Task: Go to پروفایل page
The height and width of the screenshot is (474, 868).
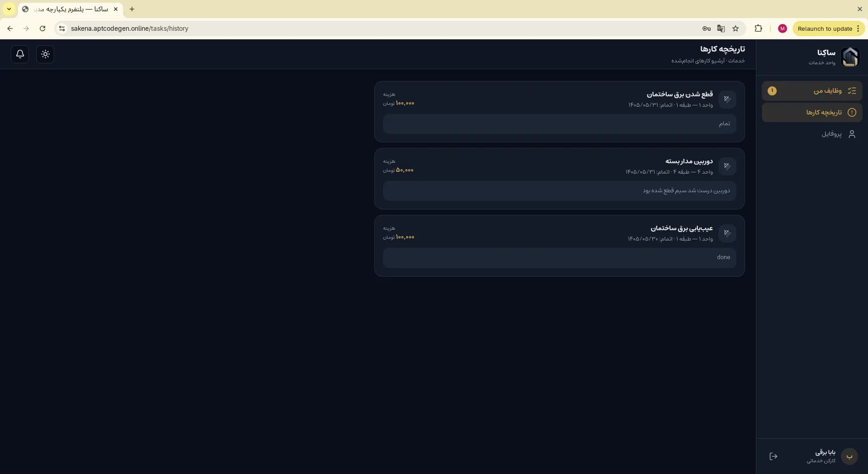Action: (x=812, y=134)
